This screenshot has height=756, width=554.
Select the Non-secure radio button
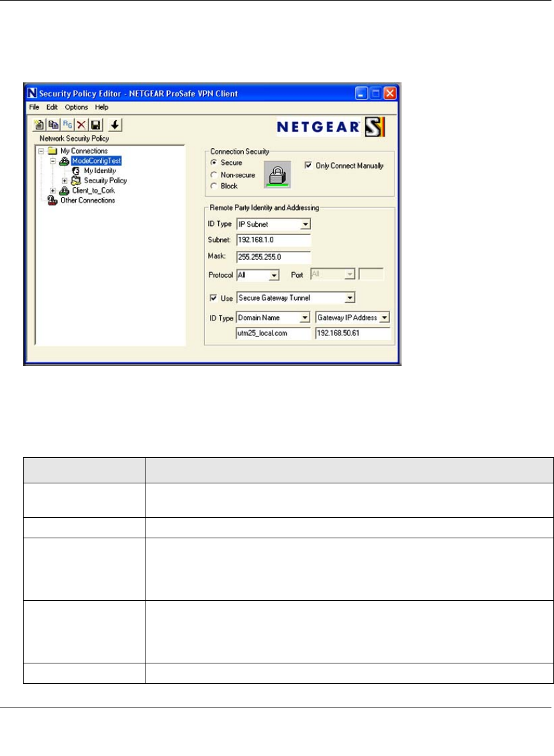pyautogui.click(x=213, y=174)
